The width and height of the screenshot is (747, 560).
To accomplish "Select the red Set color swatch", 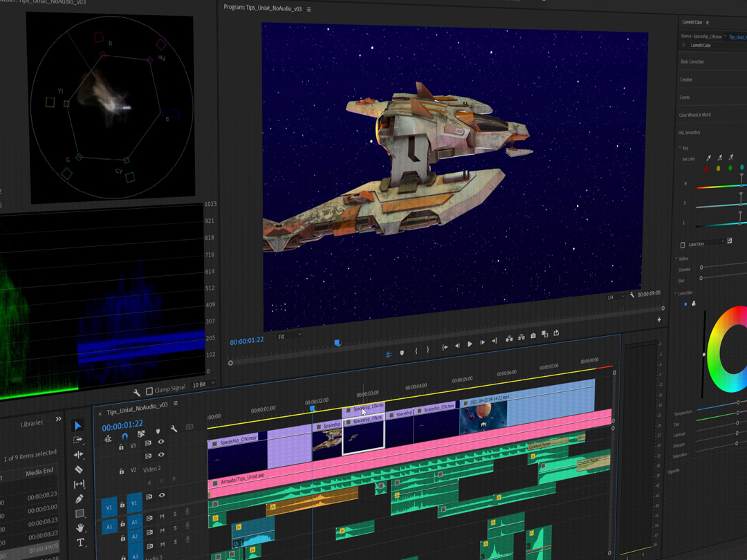I will 706,169.
